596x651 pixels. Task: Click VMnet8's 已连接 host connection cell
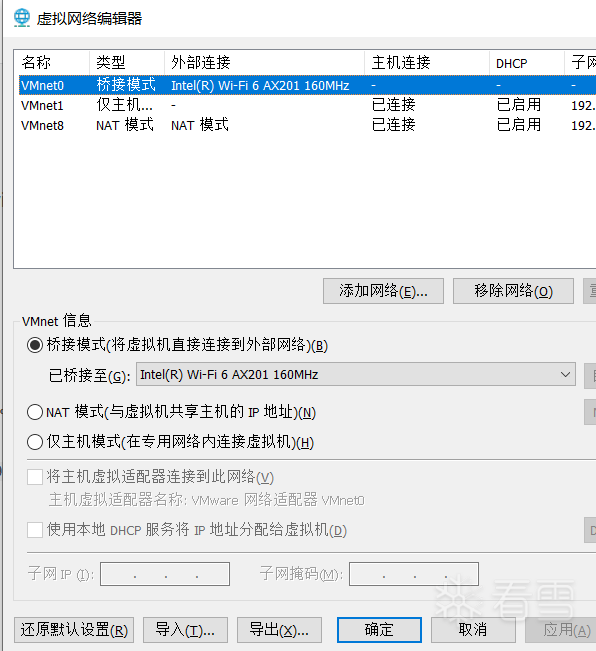[x=393, y=125]
